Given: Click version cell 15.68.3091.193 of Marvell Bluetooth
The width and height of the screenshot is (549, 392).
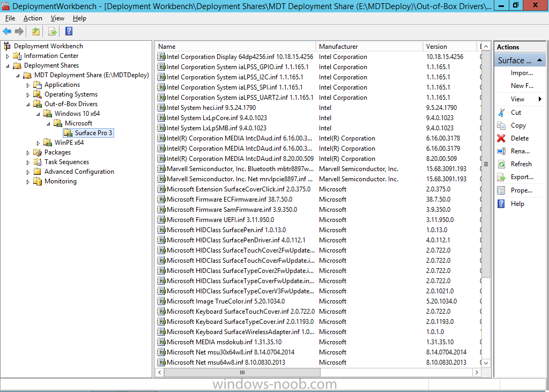Looking at the screenshot, I should [x=446, y=169].
